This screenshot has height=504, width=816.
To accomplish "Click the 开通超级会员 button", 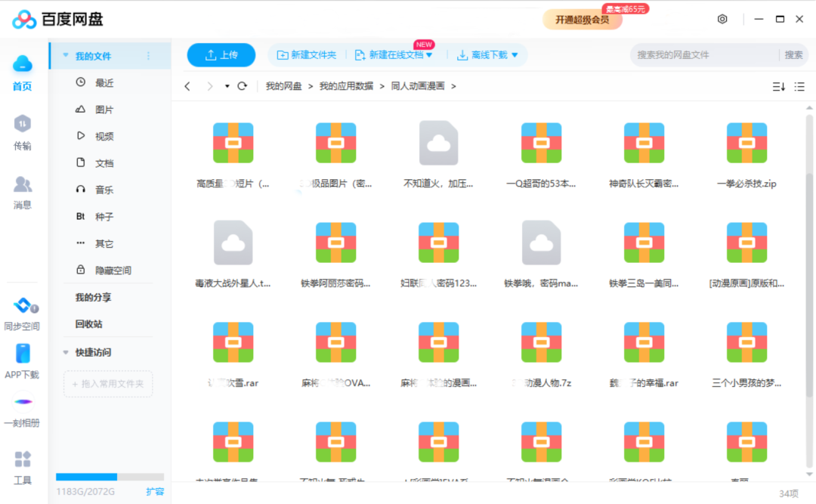I will pyautogui.click(x=582, y=20).
